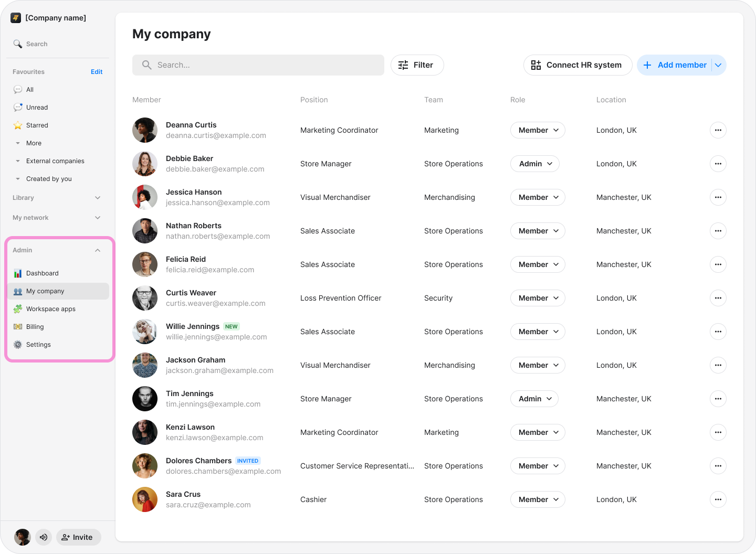The height and width of the screenshot is (554, 756).
Task: Open Jessica Hanson role dropdown
Action: pyautogui.click(x=538, y=197)
